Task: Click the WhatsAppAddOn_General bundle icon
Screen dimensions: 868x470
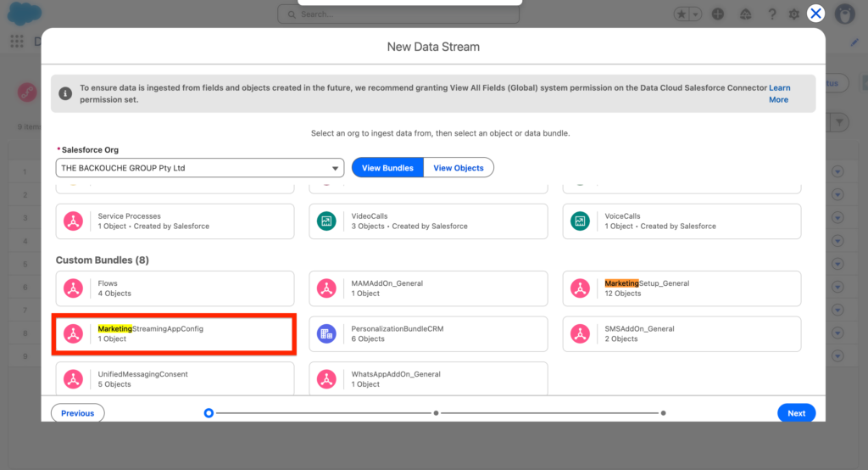Action: (x=326, y=378)
